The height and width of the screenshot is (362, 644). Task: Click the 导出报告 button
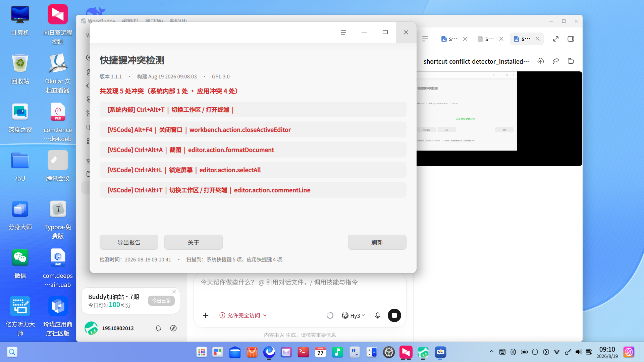pyautogui.click(x=129, y=242)
